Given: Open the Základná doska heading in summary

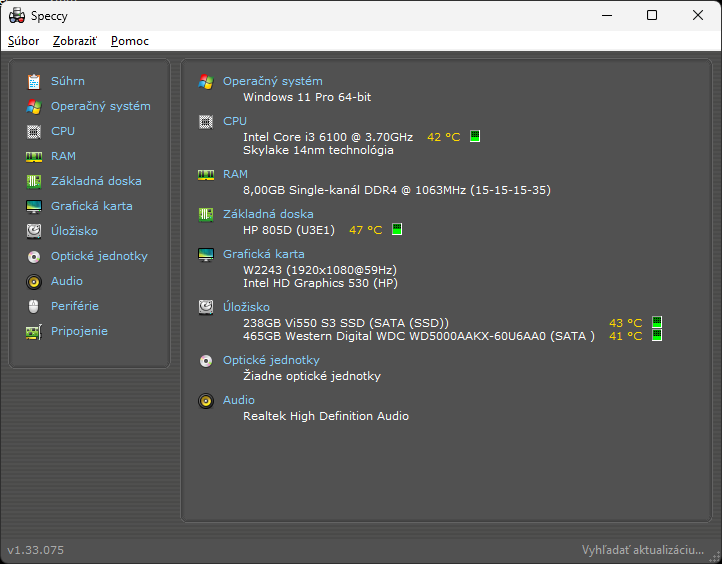Looking at the screenshot, I should tap(268, 214).
